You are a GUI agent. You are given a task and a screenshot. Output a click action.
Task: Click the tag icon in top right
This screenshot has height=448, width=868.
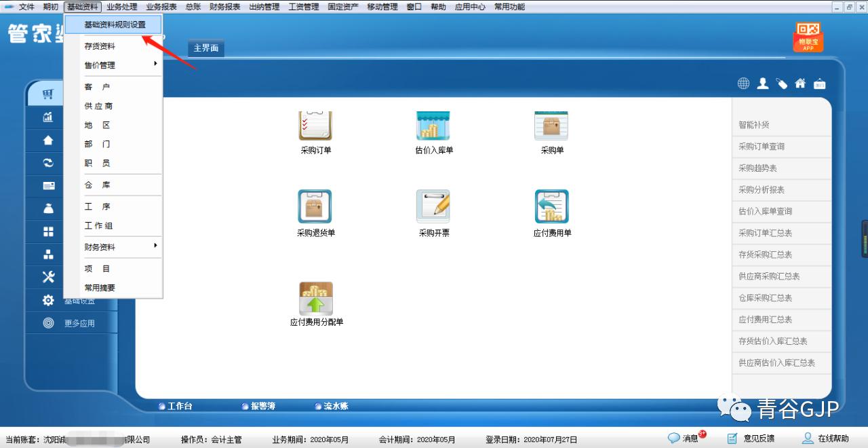tap(782, 83)
